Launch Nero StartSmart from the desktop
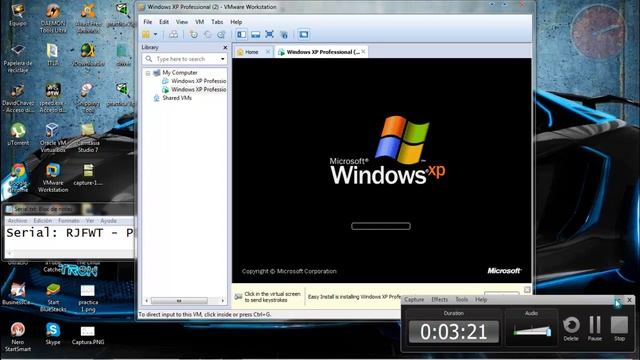 coord(18,337)
